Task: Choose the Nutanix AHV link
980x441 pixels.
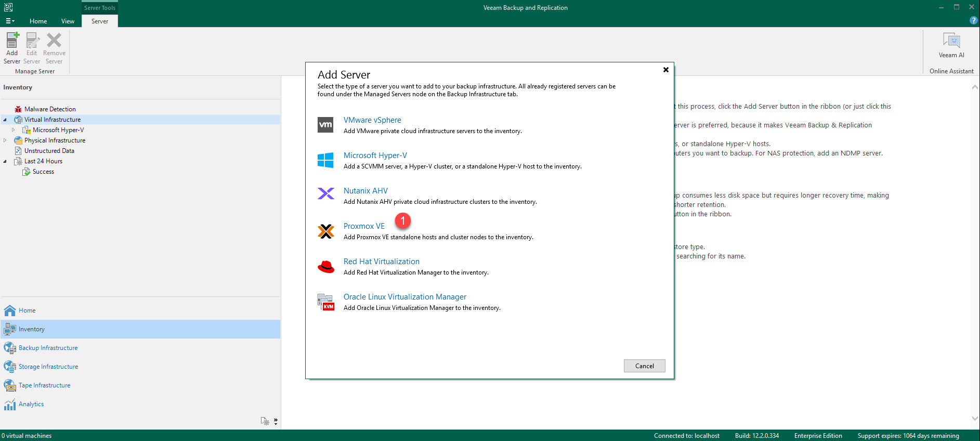Action: 365,191
